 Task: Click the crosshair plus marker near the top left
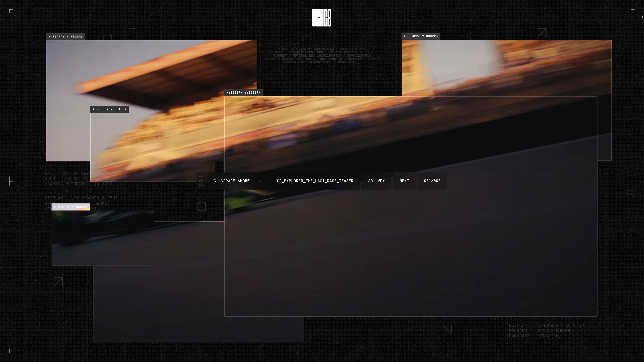tap(133, 29)
